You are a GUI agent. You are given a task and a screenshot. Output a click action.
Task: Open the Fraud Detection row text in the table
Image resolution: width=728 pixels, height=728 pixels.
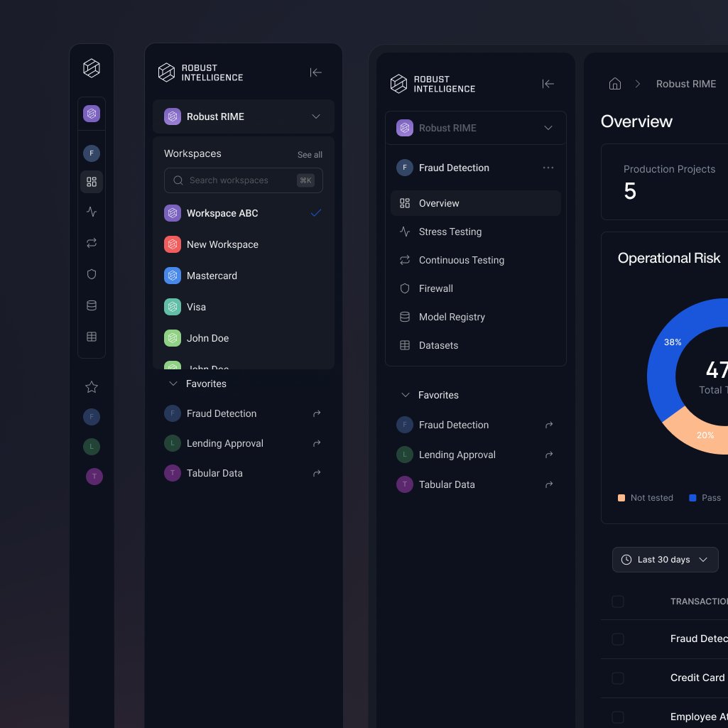tap(699, 639)
